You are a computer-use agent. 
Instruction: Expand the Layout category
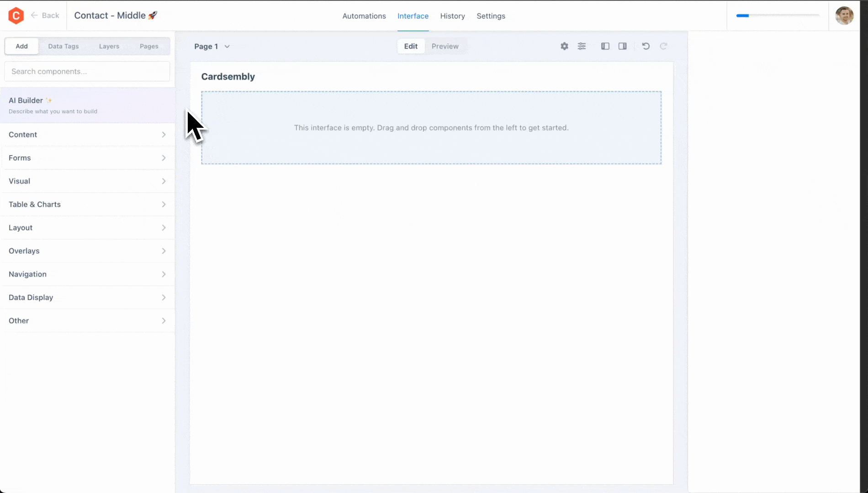(x=87, y=228)
